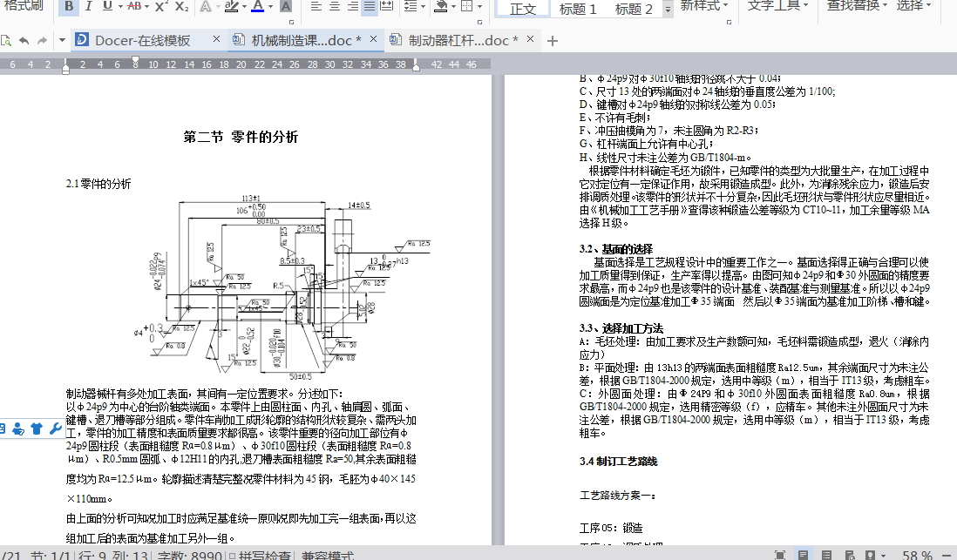Close the 机械制造课...doc tab
The width and height of the screenshot is (957, 560).
click(373, 39)
